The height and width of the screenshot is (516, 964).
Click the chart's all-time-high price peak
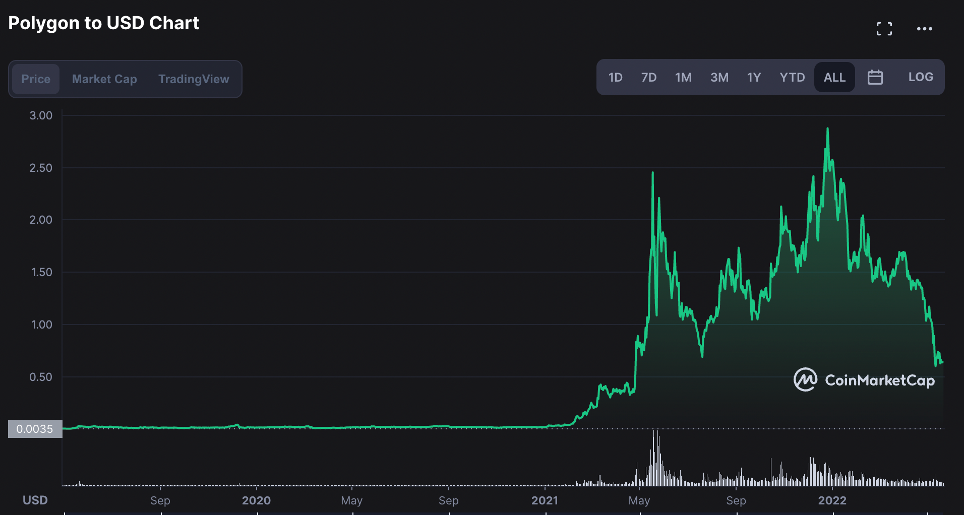pyautogui.click(x=828, y=129)
